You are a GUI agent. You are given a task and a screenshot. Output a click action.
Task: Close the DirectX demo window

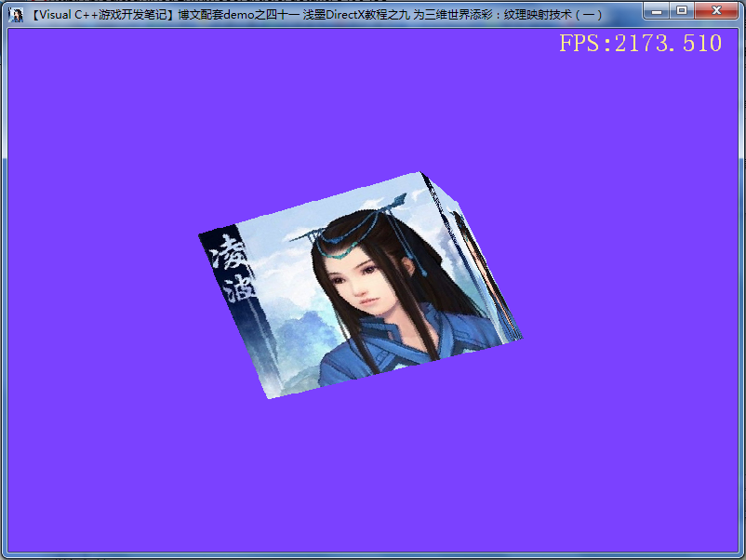point(716,10)
